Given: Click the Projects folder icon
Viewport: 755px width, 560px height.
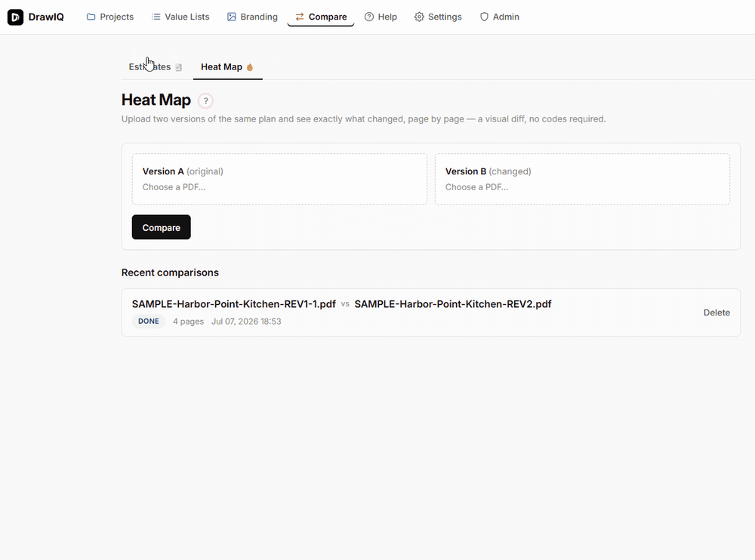Looking at the screenshot, I should coord(91,17).
